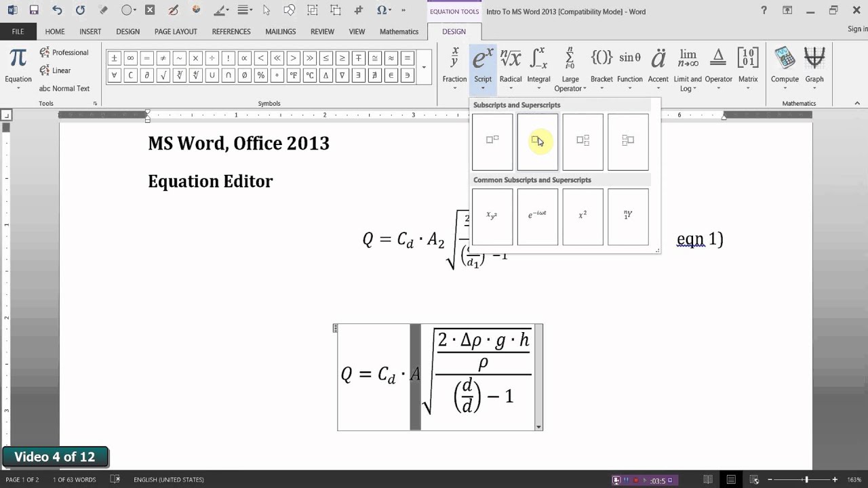Image resolution: width=868 pixels, height=488 pixels.
Task: Insert the square root symbol
Action: tap(163, 75)
